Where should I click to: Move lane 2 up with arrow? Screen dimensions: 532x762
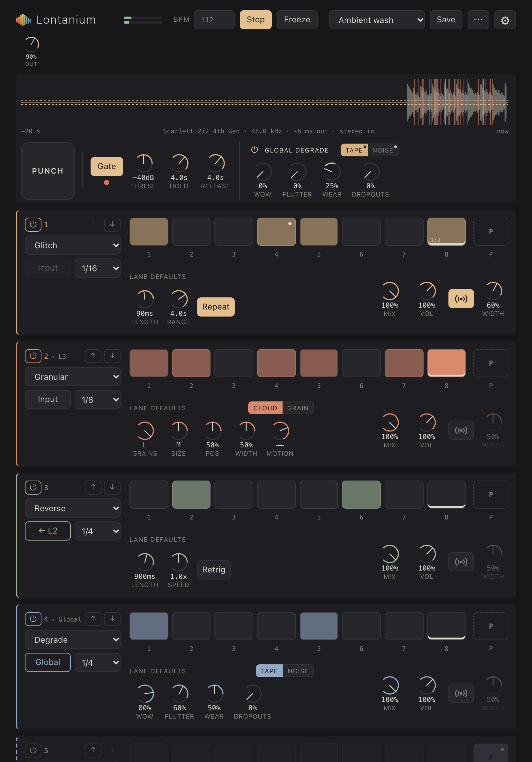click(93, 356)
